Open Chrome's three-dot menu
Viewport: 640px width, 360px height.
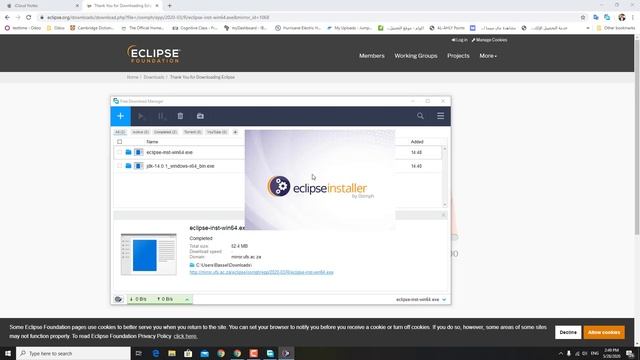click(633, 18)
